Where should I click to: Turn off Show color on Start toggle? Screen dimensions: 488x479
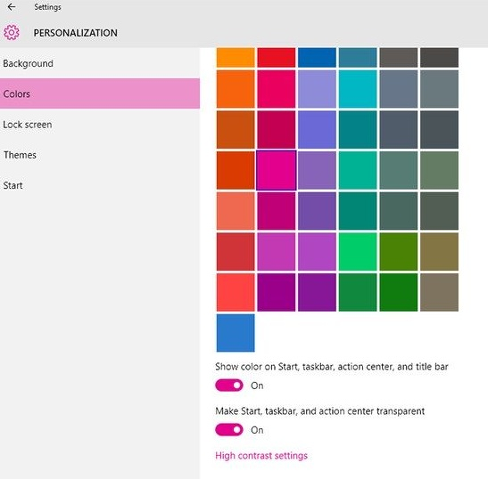click(x=229, y=385)
